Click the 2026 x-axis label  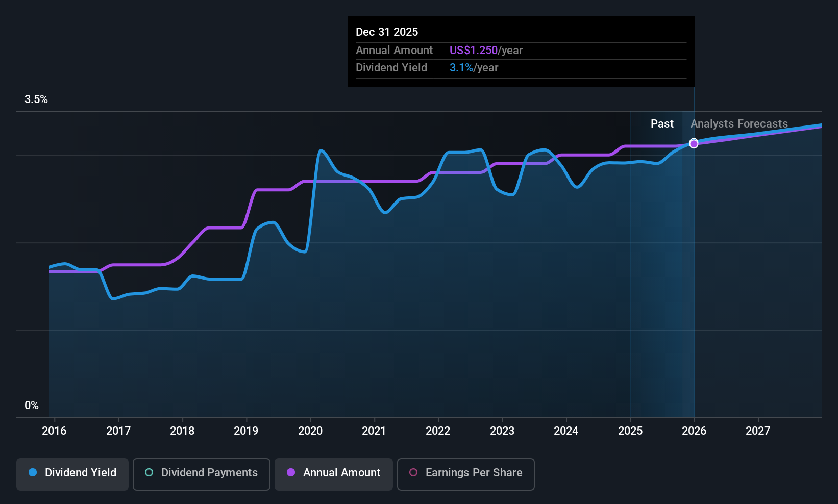click(x=694, y=431)
